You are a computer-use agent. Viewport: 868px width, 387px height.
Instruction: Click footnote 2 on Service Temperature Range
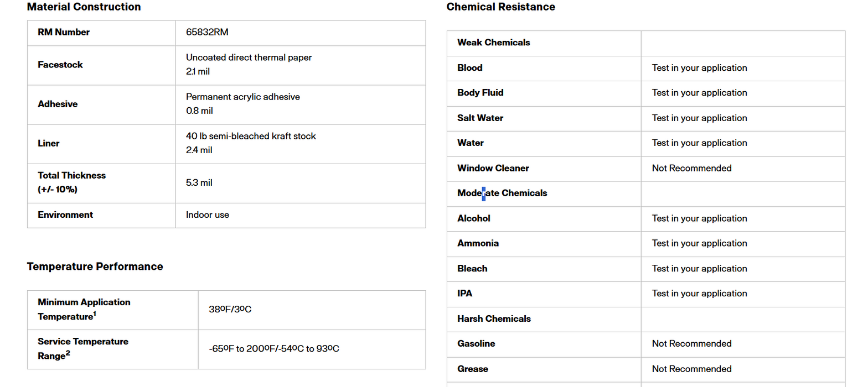pyautogui.click(x=68, y=353)
